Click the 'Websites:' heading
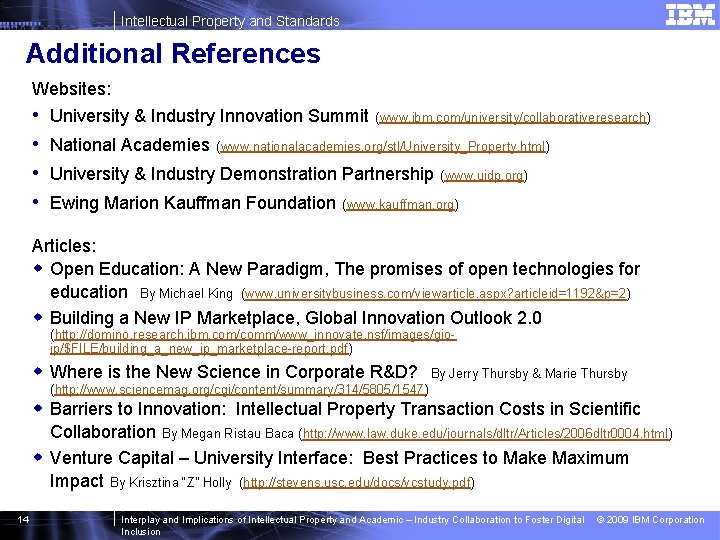720x540 pixels. click(72, 89)
